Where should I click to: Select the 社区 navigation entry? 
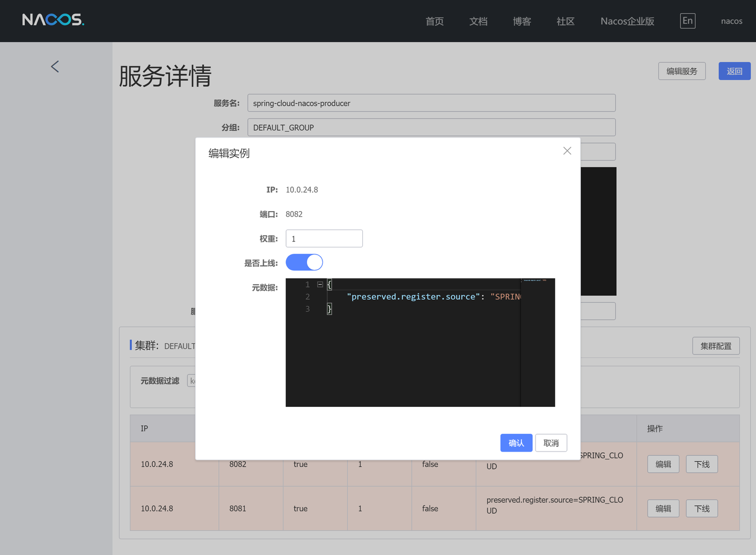pos(565,22)
